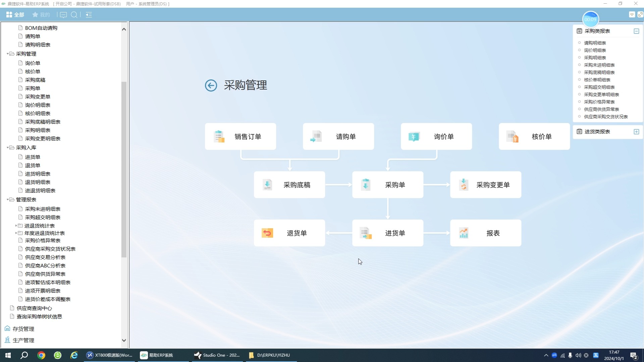The image size is (644, 362).
Task: Open the 询价单 module card
Action: (x=436, y=136)
